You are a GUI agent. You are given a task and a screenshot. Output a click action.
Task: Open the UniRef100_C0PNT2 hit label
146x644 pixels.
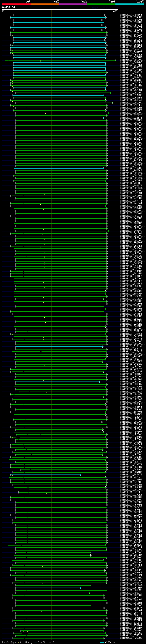(131, 50)
